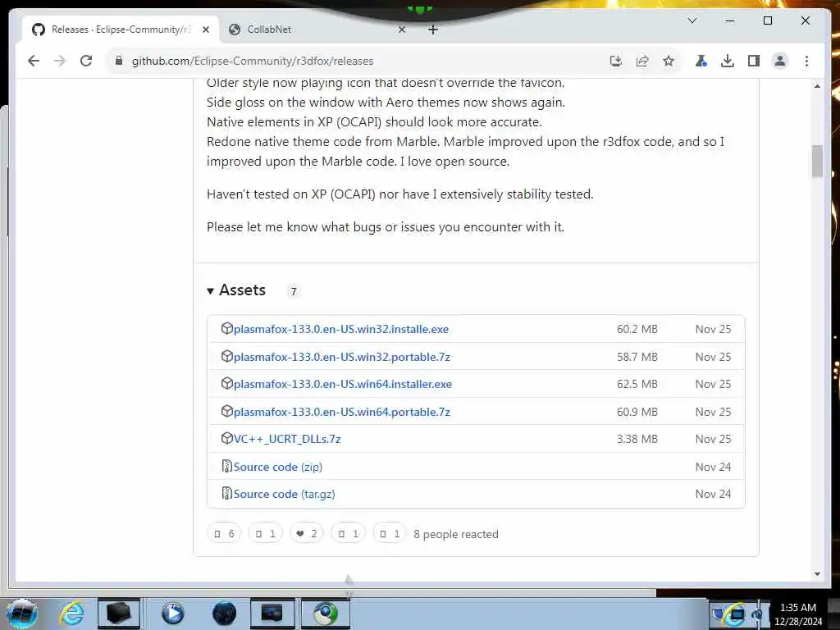840x630 pixels.
Task: Download plasmafox win64 installer.exe
Action: [x=343, y=384]
